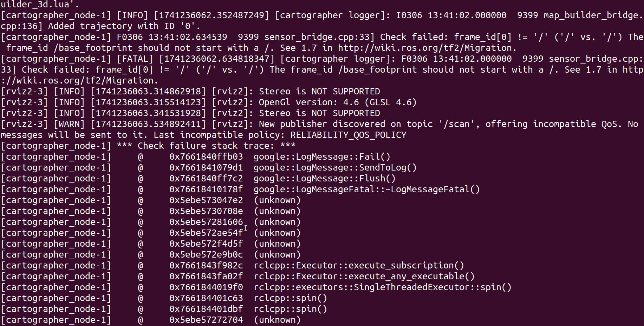Click the google::LogMessageFatal::~LogMessageFatal() entry
Image resolution: width=644 pixels, height=326 pixels.
367,189
